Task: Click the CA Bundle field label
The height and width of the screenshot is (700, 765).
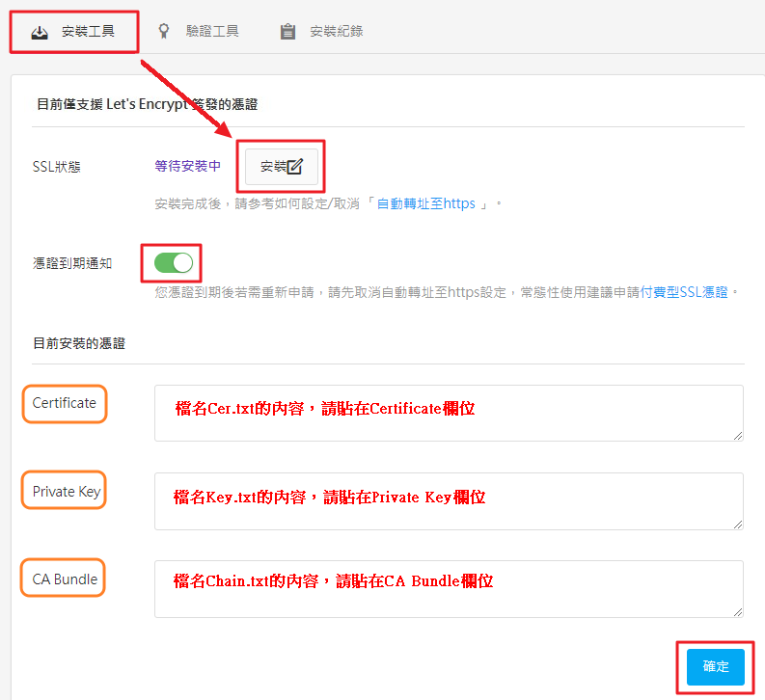Action: tap(64, 579)
